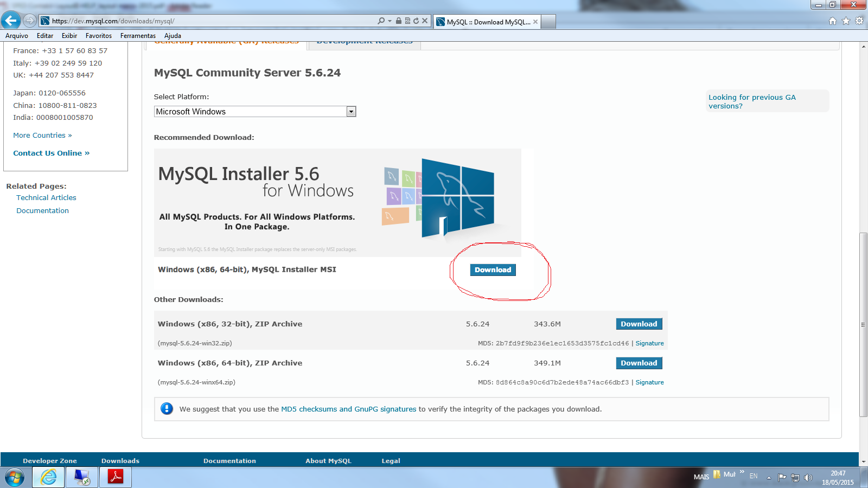
Task: Select the MySQL :: Download MySQL tab
Action: (488, 22)
